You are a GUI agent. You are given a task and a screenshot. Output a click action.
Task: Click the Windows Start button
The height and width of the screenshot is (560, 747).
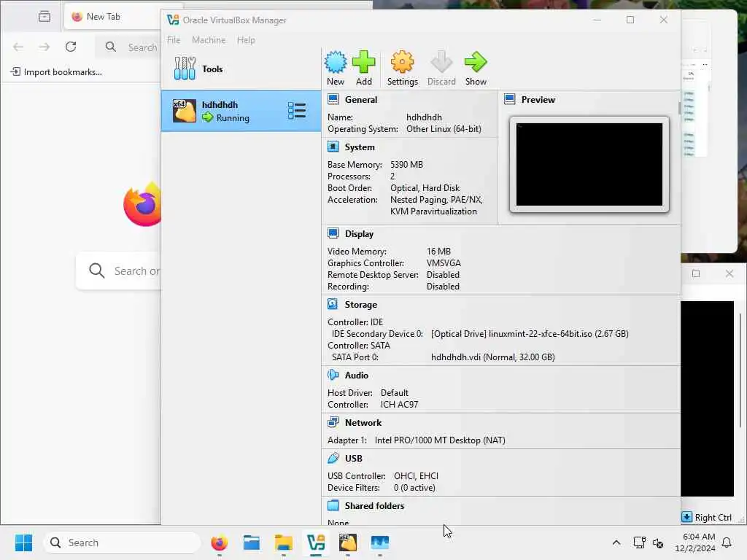coord(23,542)
